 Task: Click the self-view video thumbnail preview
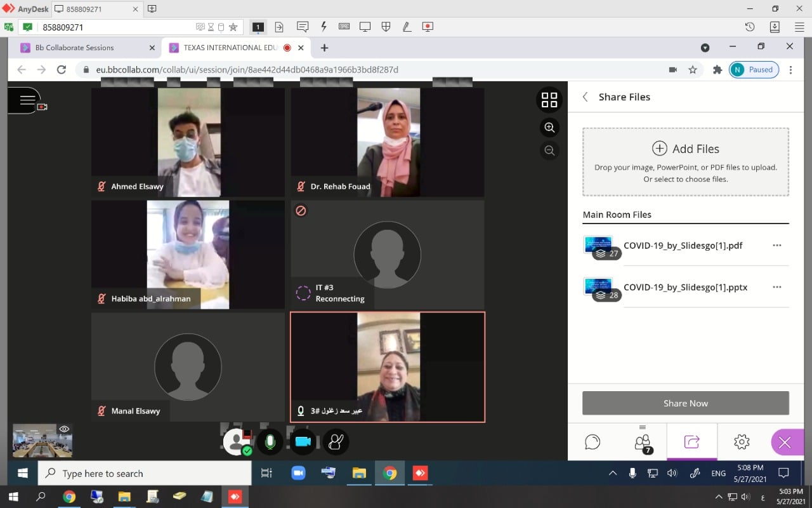point(43,441)
